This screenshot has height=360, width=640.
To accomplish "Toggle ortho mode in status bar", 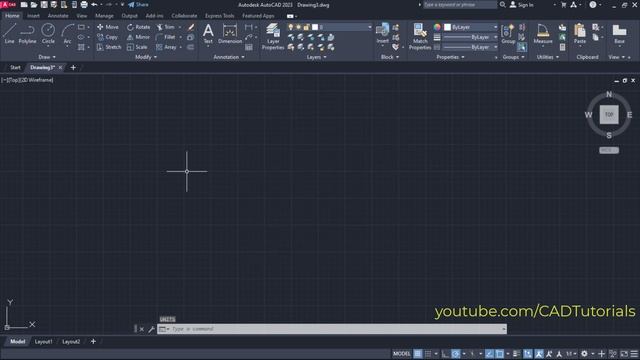I will point(445,354).
